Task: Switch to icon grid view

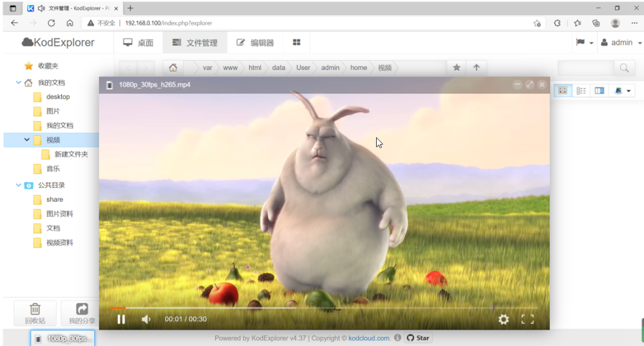Action: pos(562,91)
